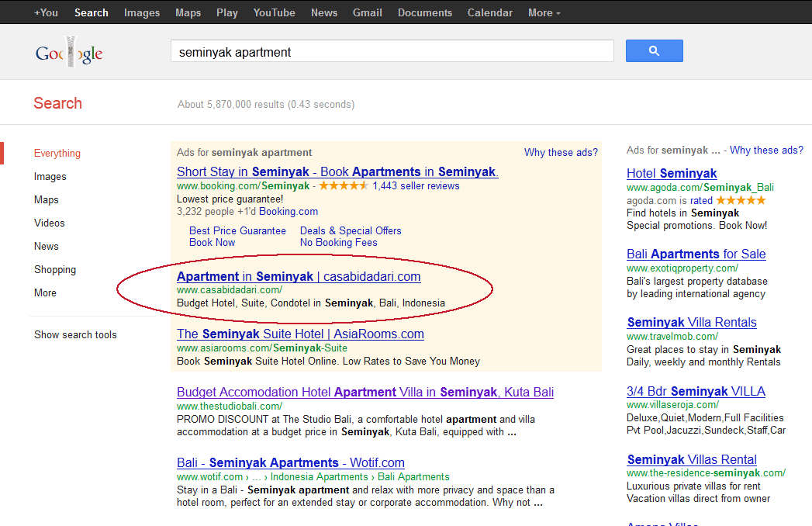Expand More in the left sidebar
Screen dimensions: 812x526
click(45, 293)
